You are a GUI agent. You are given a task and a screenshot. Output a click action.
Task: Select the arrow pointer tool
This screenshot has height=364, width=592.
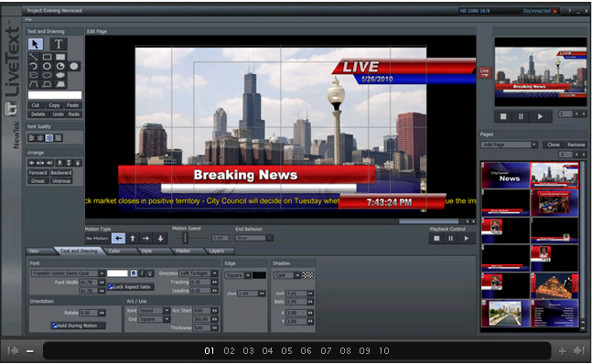click(36, 44)
